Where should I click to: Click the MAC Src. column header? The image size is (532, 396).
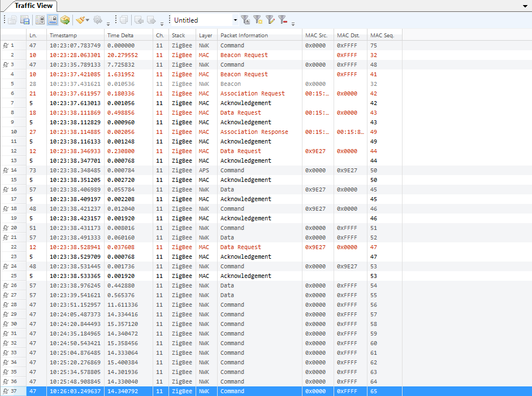tap(318, 35)
